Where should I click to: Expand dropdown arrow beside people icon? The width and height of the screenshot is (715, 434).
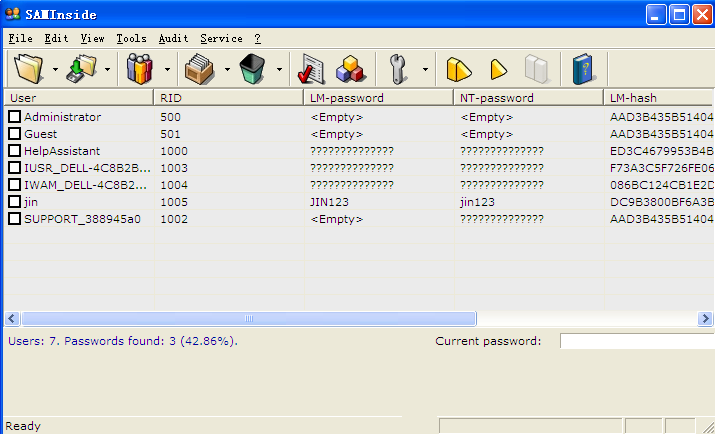(x=167, y=69)
